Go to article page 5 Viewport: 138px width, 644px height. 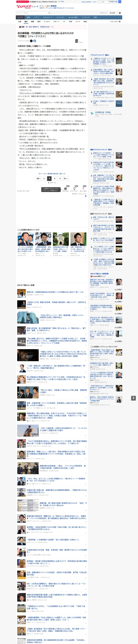(x=60, y=178)
